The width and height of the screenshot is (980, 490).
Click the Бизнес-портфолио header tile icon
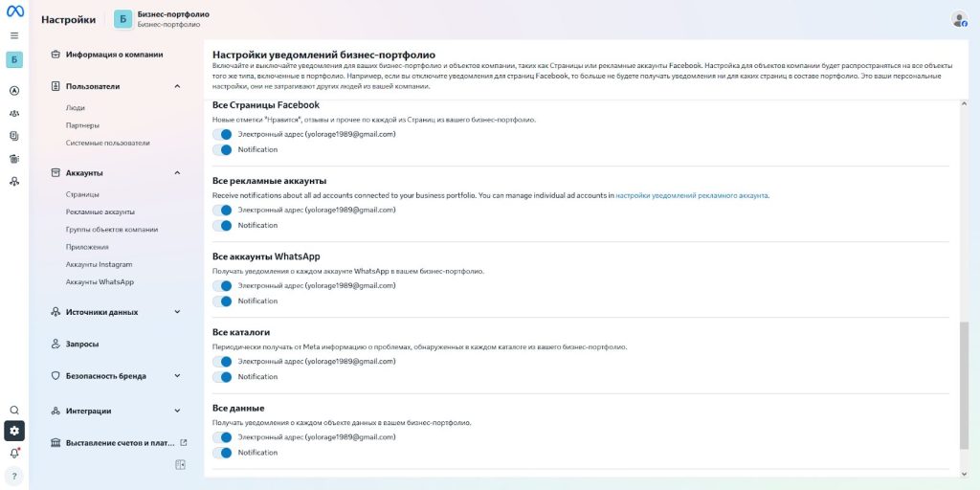coord(123,19)
